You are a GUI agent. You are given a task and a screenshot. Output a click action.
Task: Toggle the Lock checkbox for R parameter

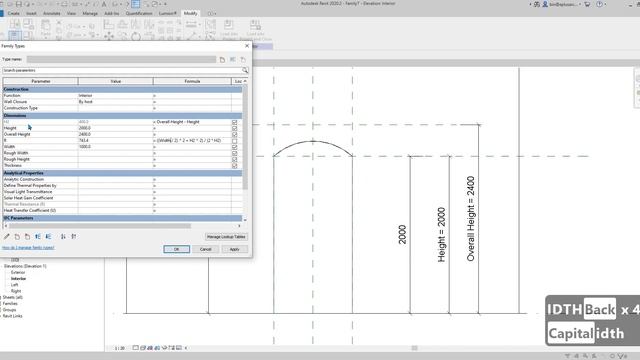point(234,141)
